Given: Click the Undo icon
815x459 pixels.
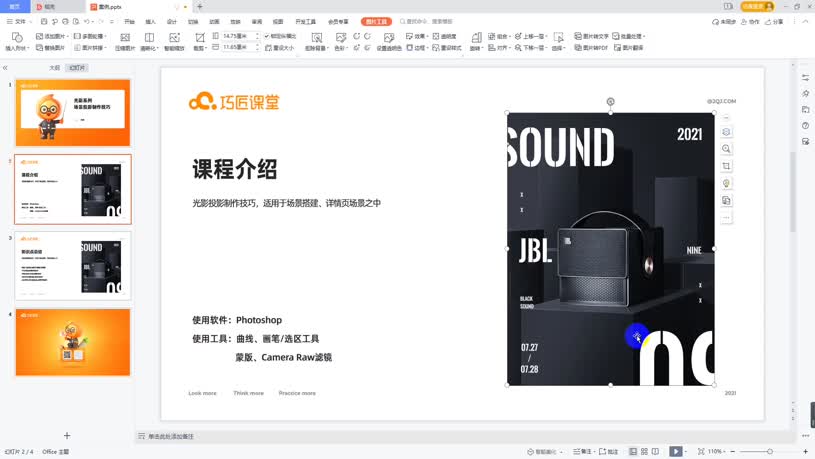Looking at the screenshot, I should point(86,21).
